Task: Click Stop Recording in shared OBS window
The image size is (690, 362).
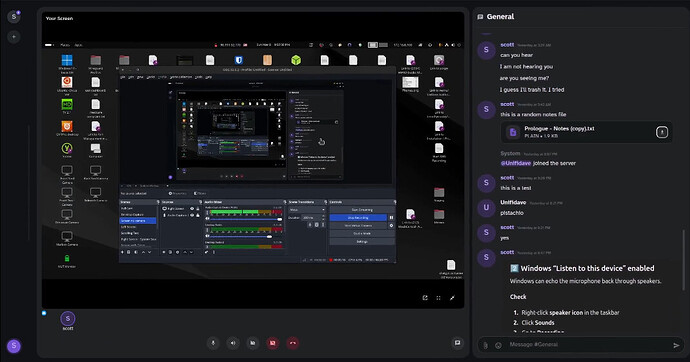Action: [x=358, y=218]
